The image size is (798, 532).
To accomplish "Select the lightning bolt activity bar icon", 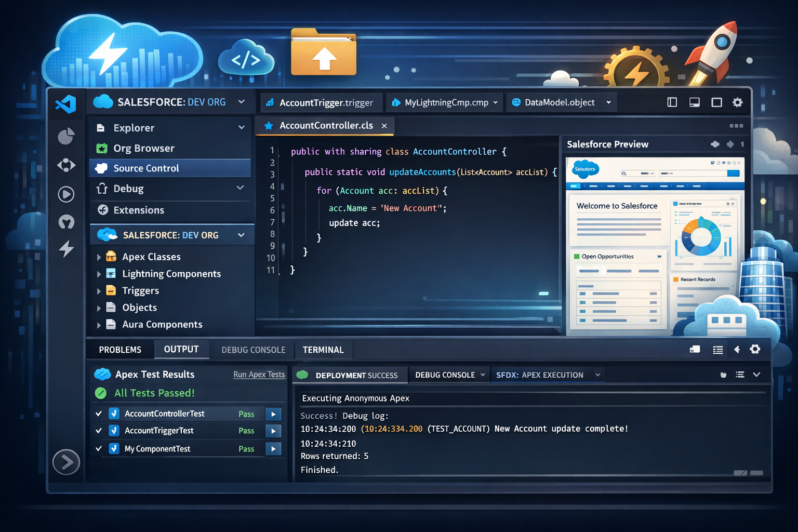I will click(66, 250).
